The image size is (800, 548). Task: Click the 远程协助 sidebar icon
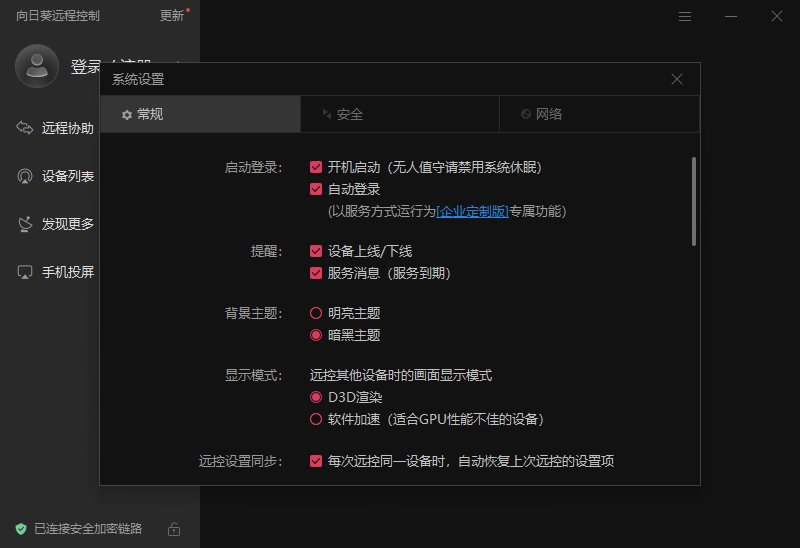24,128
